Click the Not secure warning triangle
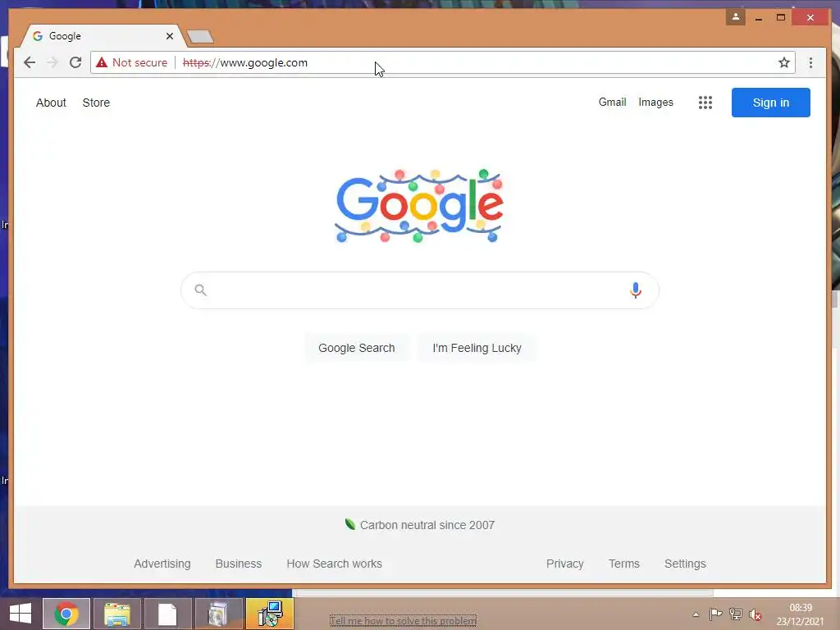 (102, 62)
